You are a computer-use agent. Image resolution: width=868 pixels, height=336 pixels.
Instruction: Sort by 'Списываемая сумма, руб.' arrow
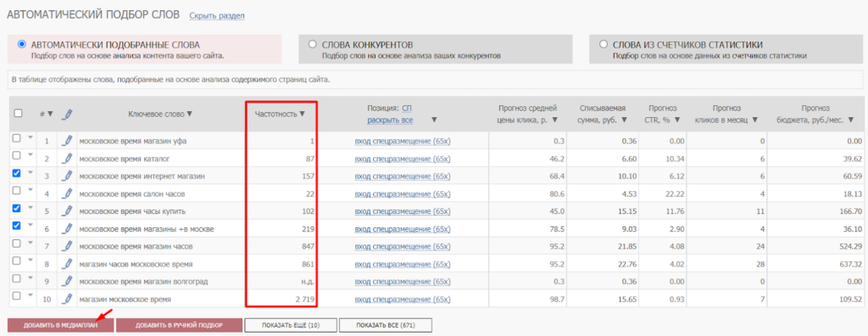(624, 120)
